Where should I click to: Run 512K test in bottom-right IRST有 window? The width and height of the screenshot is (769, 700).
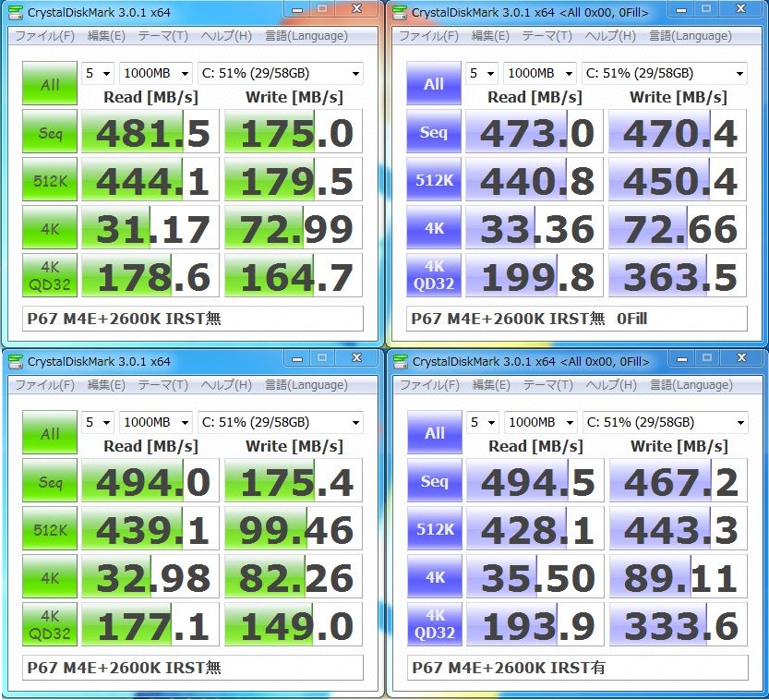tap(435, 528)
